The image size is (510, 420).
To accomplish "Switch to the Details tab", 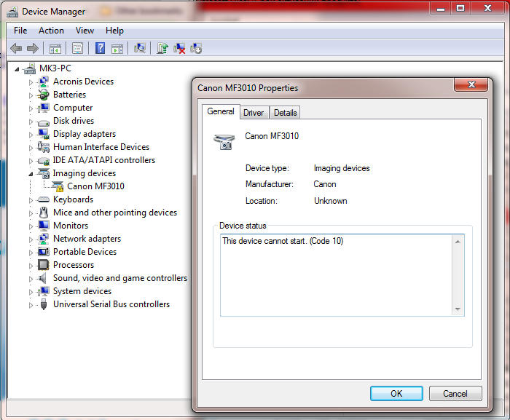I will point(286,113).
